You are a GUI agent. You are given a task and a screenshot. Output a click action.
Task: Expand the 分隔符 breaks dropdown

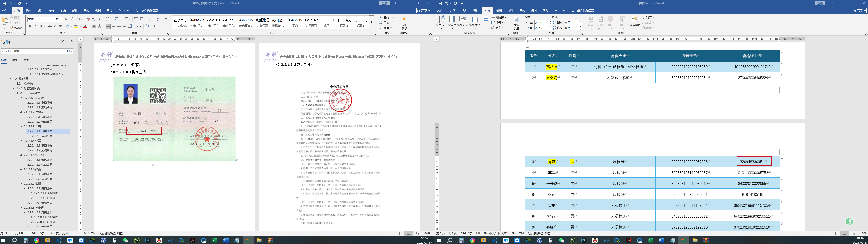point(499,17)
